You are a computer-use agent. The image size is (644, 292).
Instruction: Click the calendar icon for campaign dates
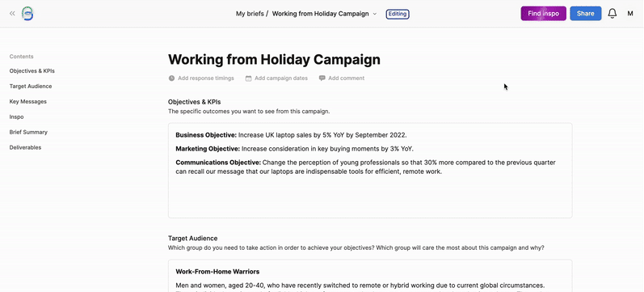pyautogui.click(x=249, y=78)
